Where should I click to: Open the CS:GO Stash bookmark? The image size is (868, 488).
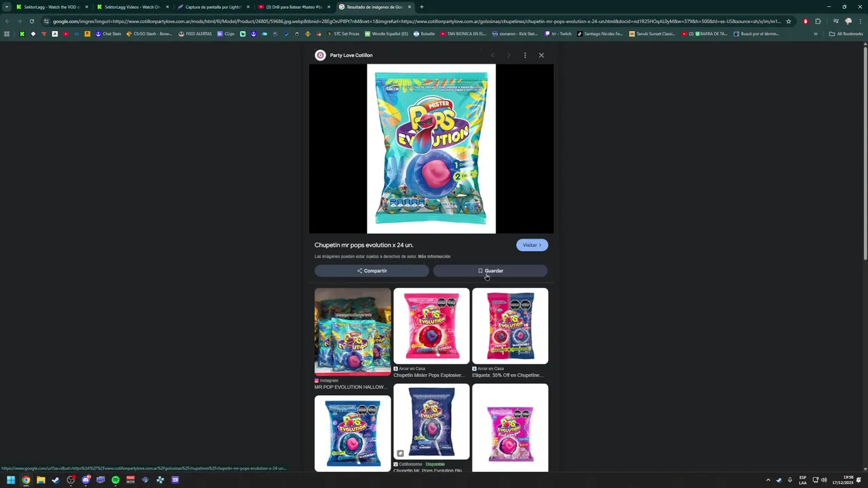click(149, 34)
